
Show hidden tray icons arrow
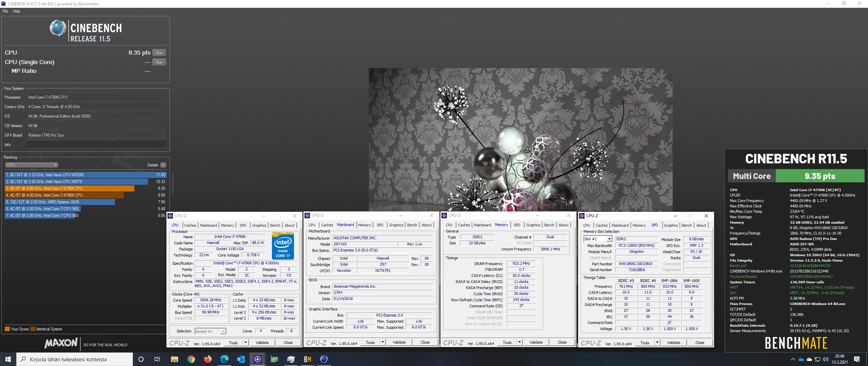point(793,359)
